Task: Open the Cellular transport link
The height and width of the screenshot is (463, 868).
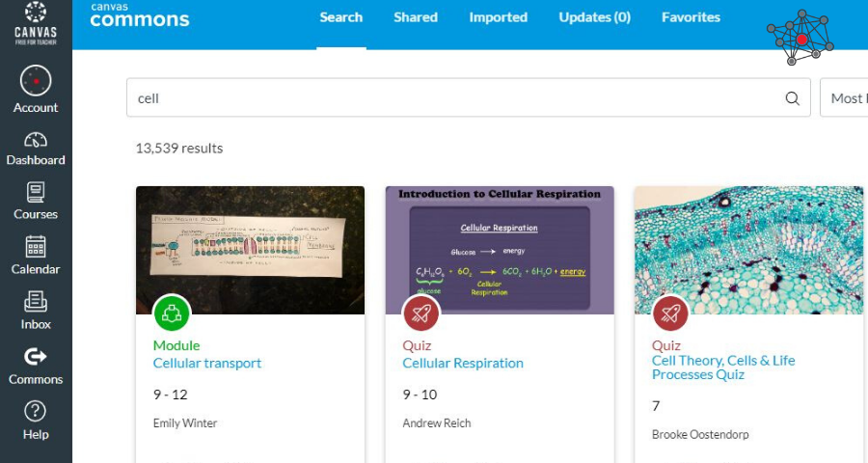Action: [x=207, y=364]
